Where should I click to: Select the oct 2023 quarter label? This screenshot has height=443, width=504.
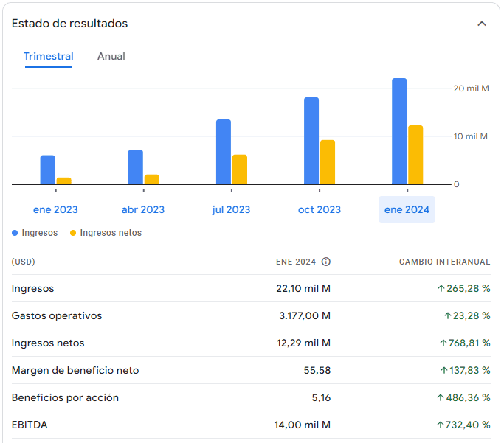320,209
